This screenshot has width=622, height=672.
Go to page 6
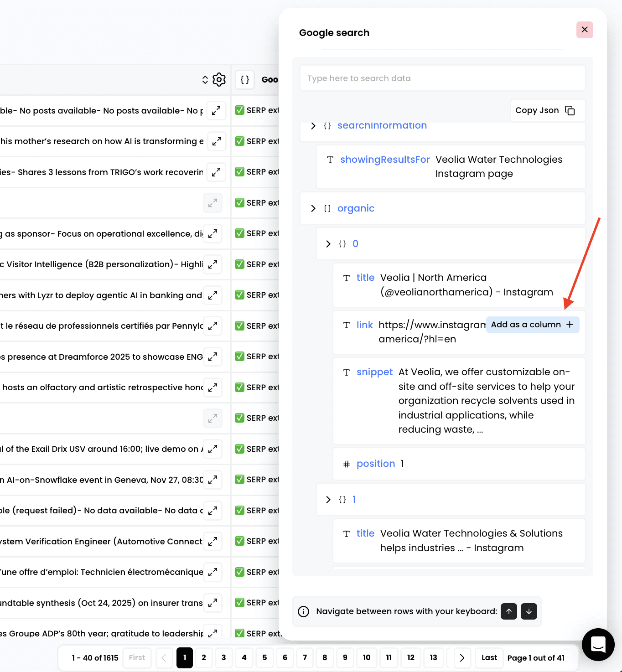pos(285,657)
